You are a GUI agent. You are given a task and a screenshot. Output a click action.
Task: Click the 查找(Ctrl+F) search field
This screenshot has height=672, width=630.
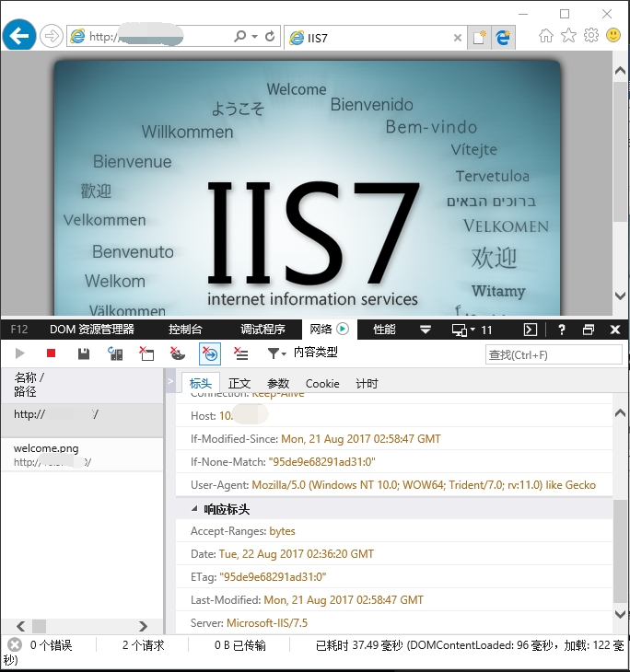[x=554, y=354]
